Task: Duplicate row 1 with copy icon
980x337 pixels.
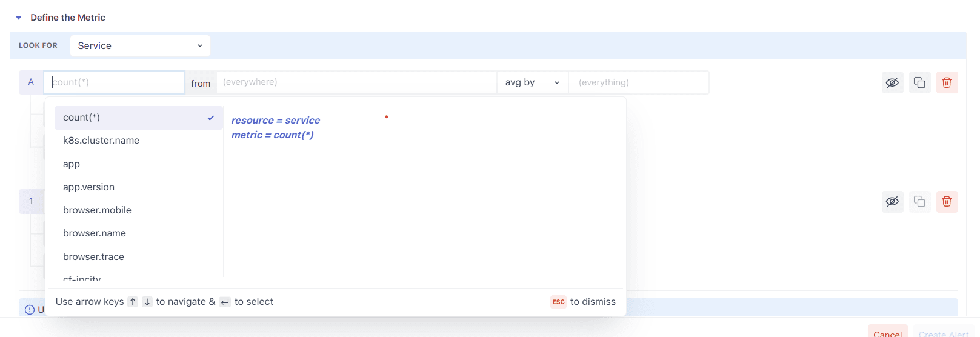Action: tap(919, 201)
